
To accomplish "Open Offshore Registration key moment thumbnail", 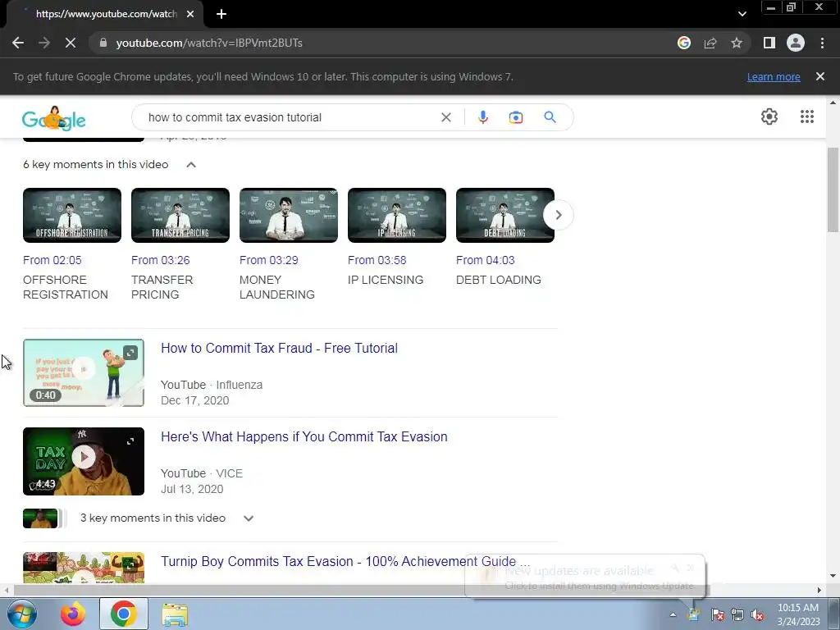I will coord(72,216).
